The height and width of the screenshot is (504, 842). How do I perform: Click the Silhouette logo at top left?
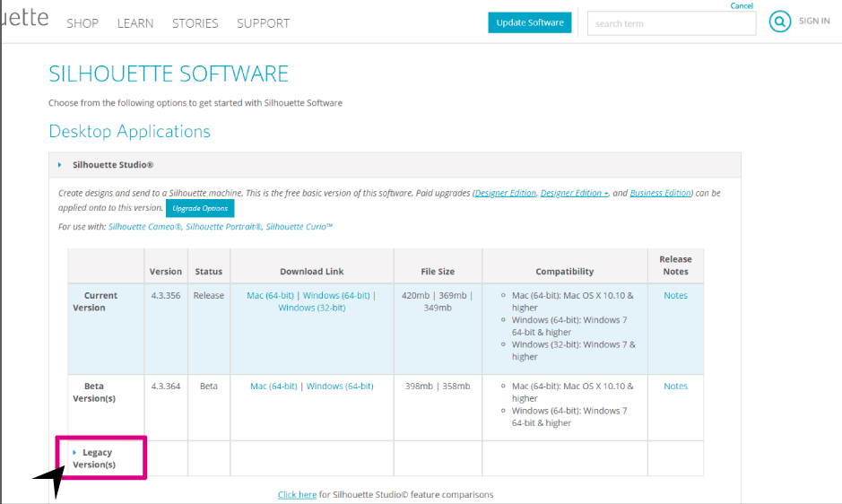25,16
